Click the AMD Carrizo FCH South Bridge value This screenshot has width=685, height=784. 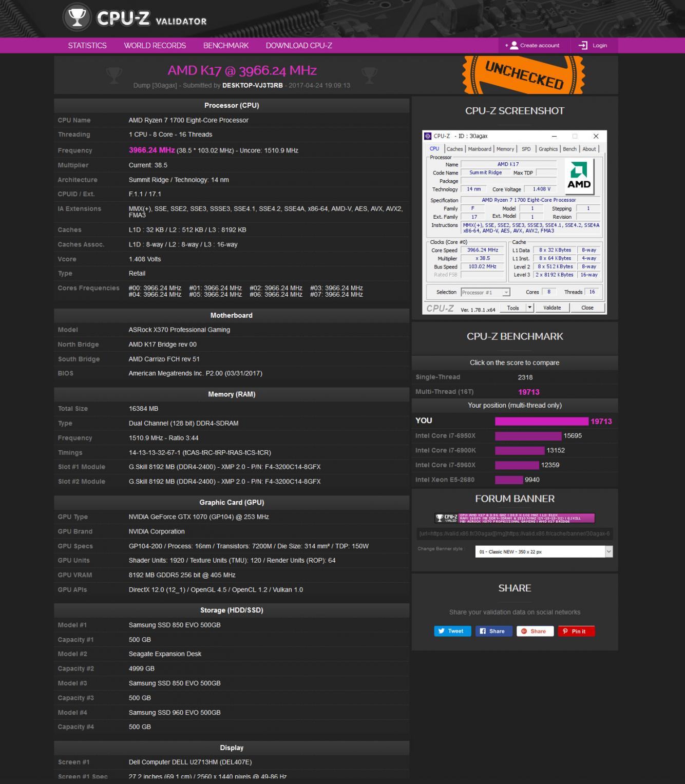[164, 359]
